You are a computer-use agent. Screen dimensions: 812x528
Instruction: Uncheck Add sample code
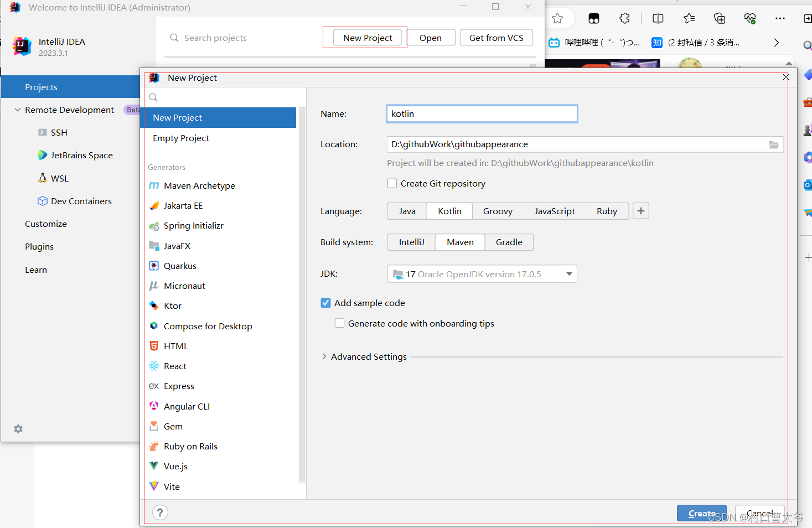coord(326,303)
